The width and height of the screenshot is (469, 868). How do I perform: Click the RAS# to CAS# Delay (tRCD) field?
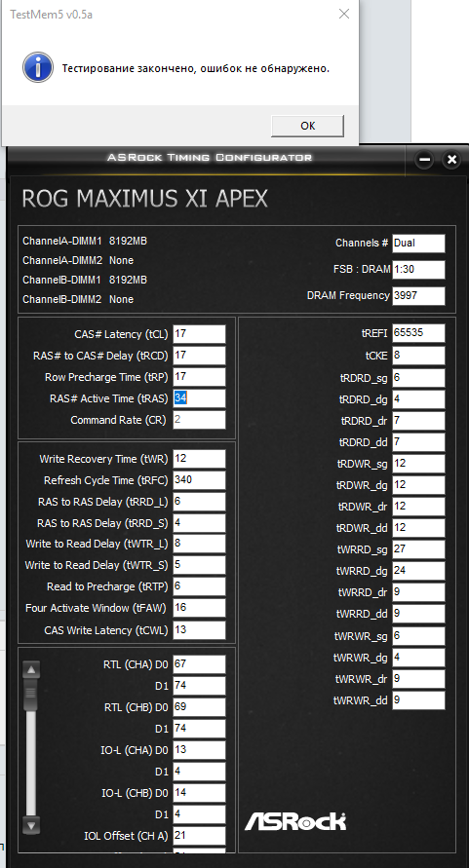point(199,356)
